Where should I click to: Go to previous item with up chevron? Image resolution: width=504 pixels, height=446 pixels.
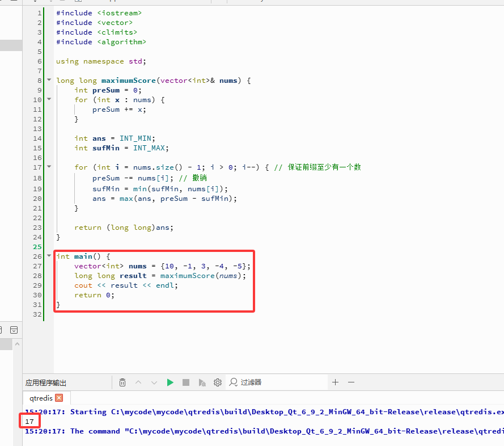click(x=138, y=382)
